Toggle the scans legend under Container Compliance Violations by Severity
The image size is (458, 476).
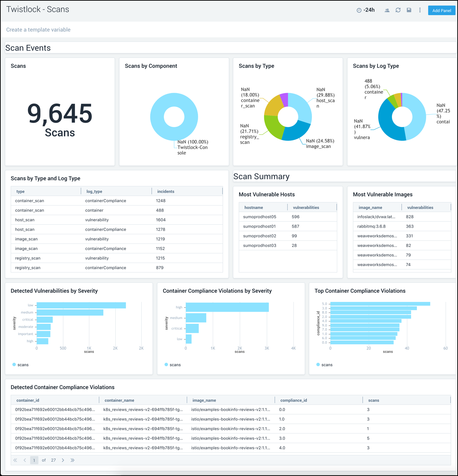(x=173, y=365)
